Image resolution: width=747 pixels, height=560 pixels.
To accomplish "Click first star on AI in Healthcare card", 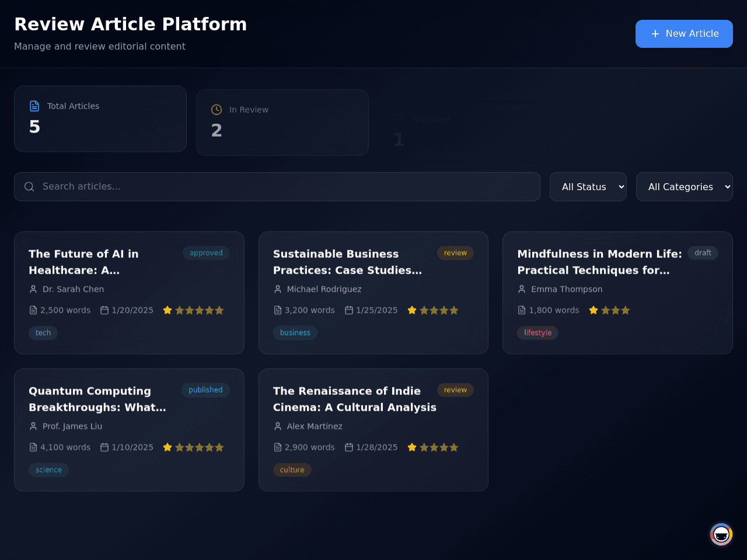I will click(x=167, y=310).
